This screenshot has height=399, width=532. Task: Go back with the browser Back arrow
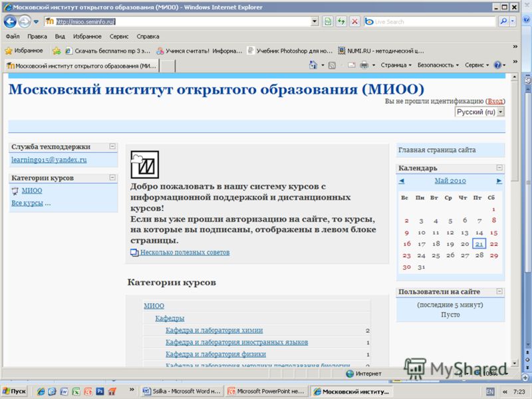pos(10,22)
